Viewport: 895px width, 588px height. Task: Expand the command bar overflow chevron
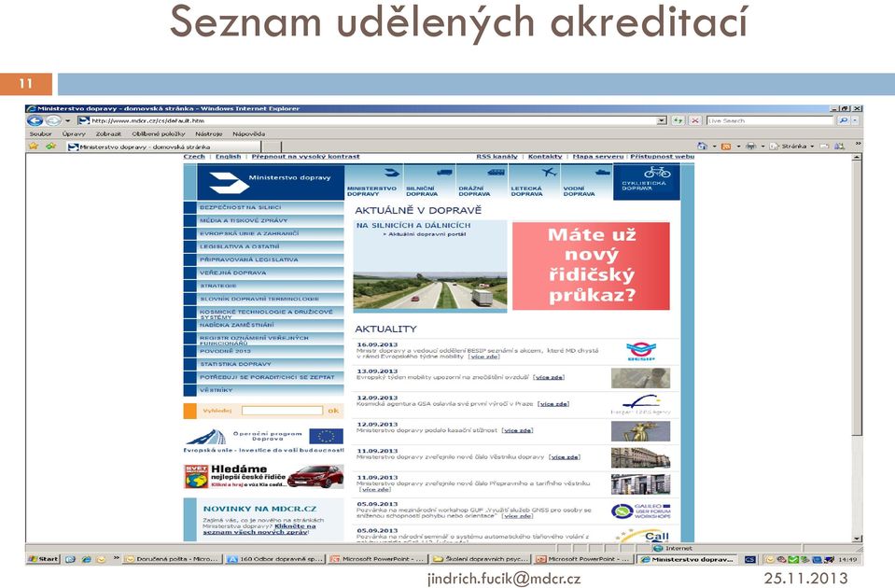click(x=858, y=144)
